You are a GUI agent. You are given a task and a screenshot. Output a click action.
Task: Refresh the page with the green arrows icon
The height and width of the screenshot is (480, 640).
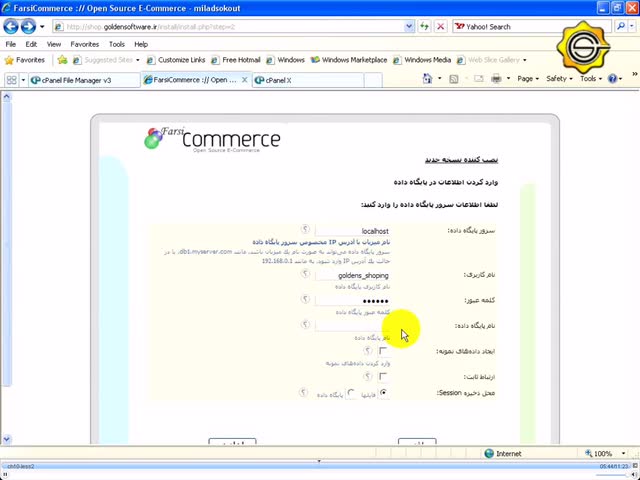(x=424, y=27)
